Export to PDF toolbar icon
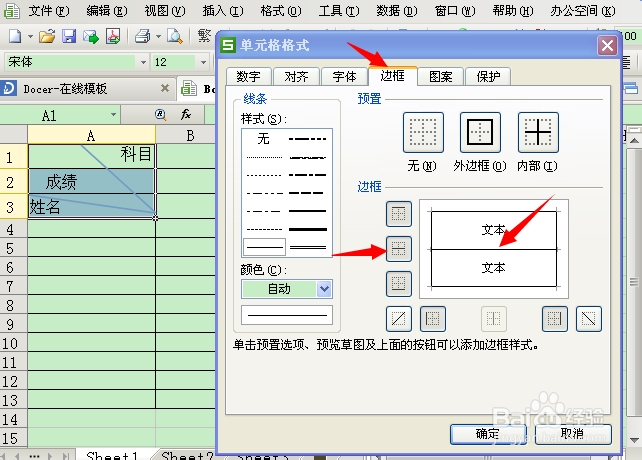Viewport: 642px width, 460px height. (x=113, y=36)
